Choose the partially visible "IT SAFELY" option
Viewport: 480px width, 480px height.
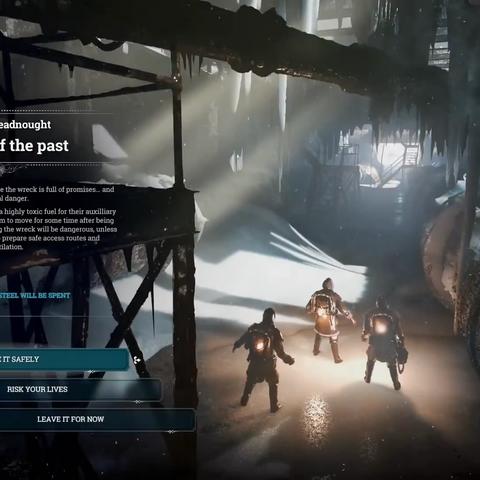(64, 359)
